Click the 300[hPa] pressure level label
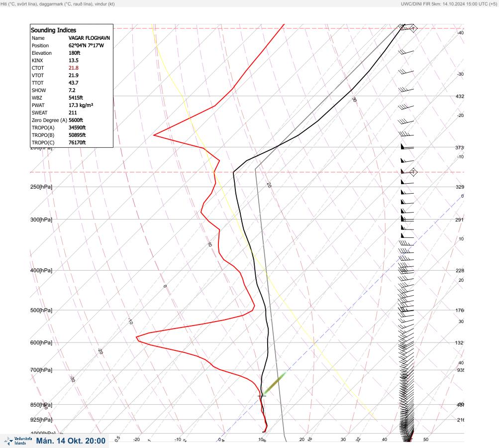 (41, 220)
